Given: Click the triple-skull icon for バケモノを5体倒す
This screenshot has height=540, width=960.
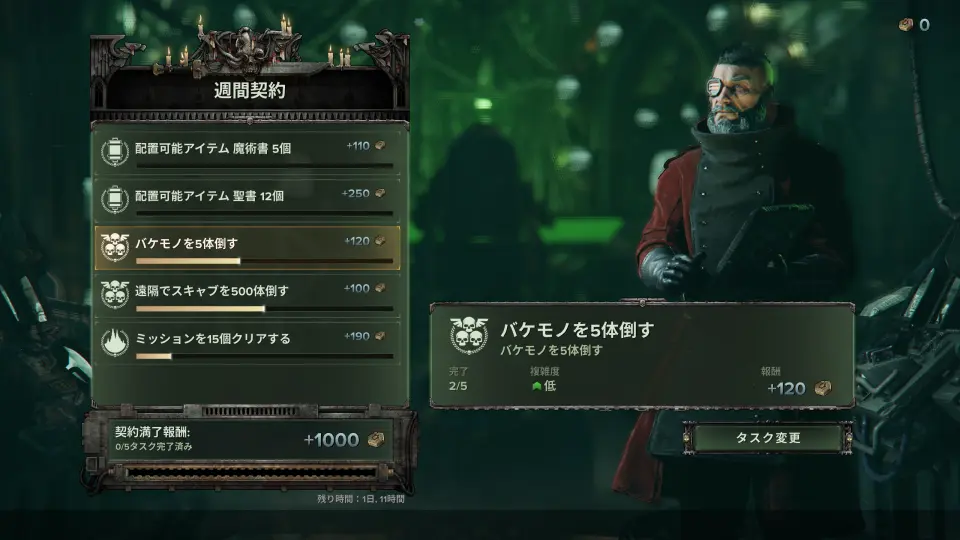Looking at the screenshot, I should (114, 247).
